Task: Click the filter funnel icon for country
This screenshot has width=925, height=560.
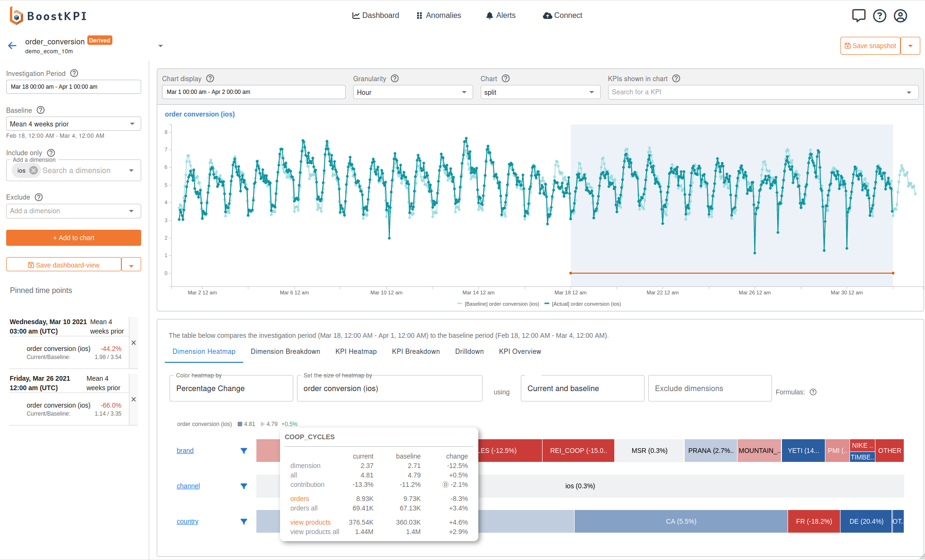Action: pyautogui.click(x=244, y=521)
